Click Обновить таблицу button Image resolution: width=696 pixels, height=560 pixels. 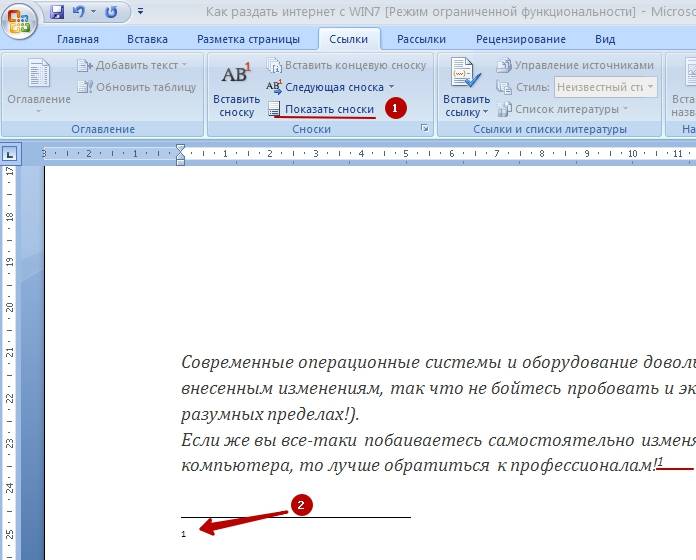coord(137,87)
